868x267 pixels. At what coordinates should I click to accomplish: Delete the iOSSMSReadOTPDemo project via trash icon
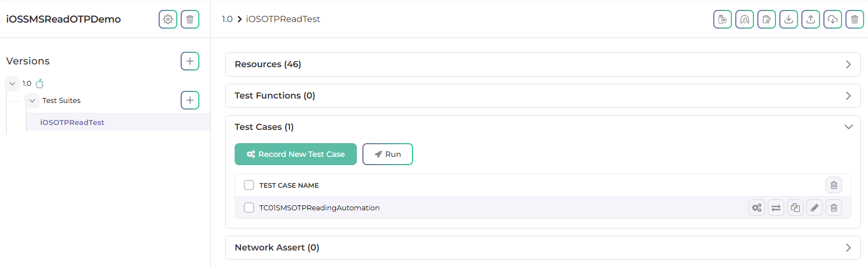[x=190, y=19]
